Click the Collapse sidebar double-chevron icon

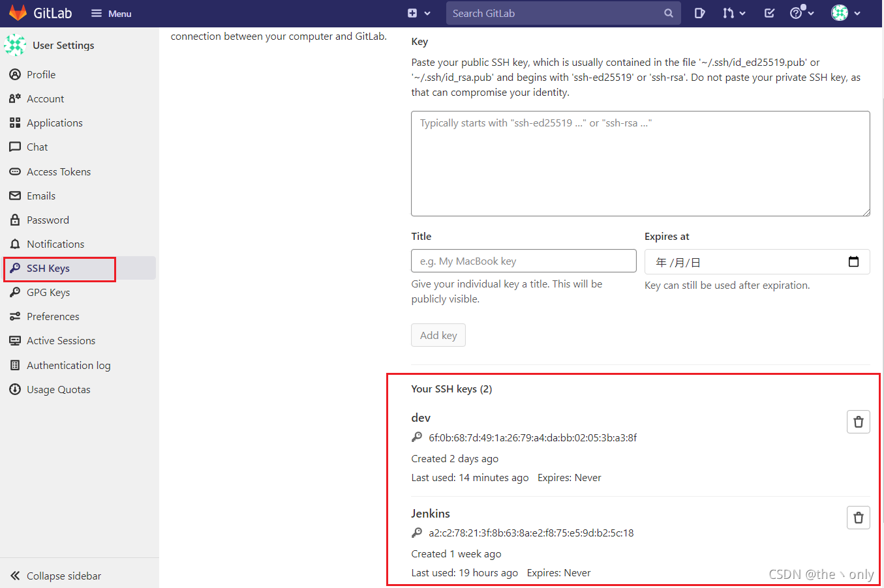15,576
